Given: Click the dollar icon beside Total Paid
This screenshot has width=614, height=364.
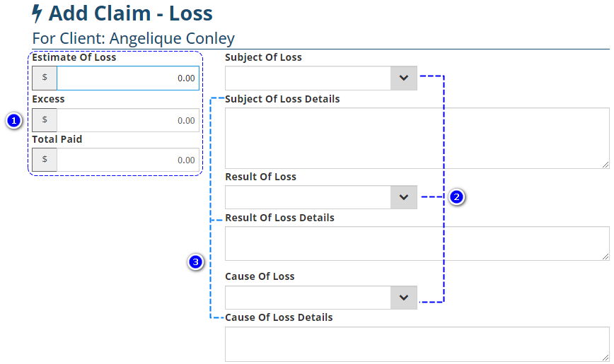Looking at the screenshot, I should point(45,160).
